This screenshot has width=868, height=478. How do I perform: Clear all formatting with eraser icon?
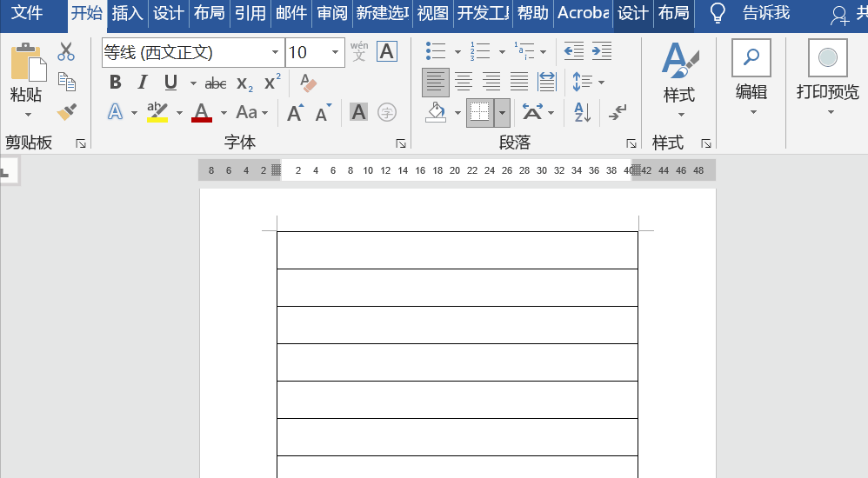click(309, 83)
